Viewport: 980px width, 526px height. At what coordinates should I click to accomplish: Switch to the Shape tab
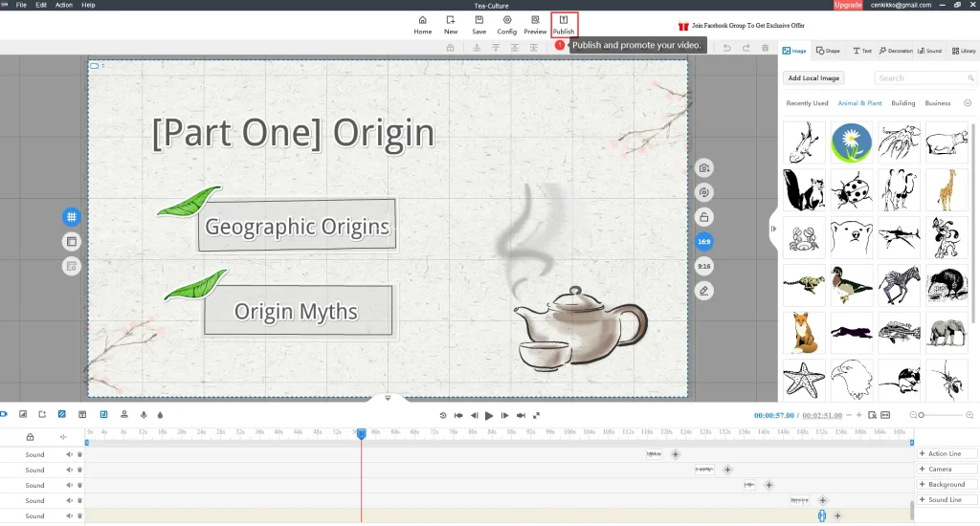click(x=828, y=51)
